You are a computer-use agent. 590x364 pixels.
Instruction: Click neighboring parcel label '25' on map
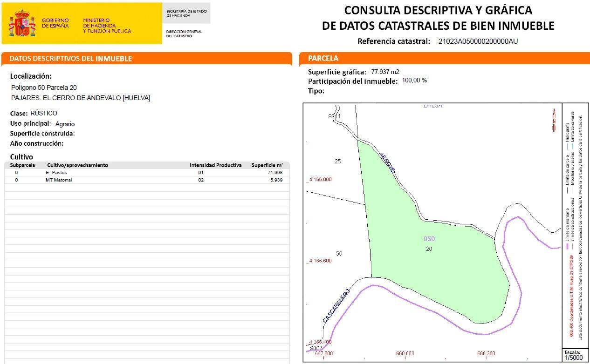click(x=338, y=162)
